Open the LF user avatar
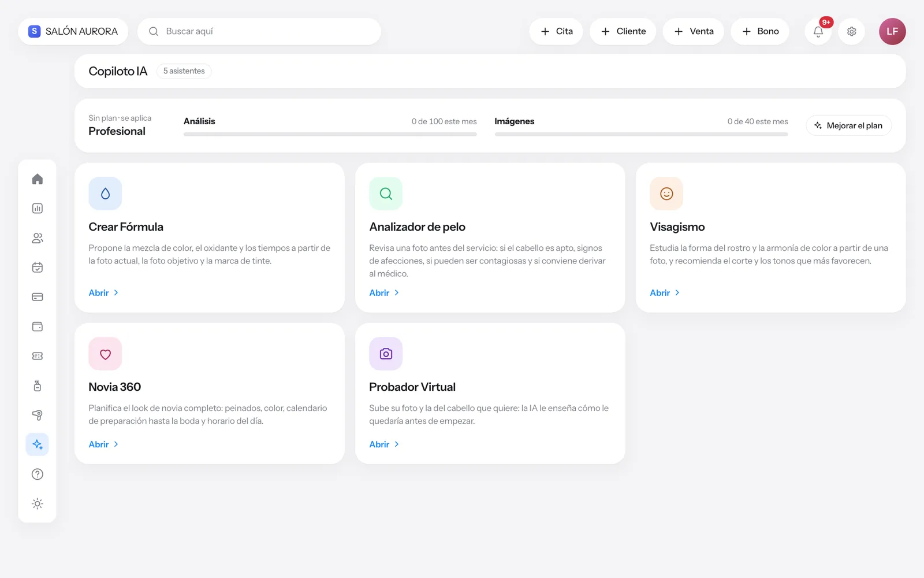The width and height of the screenshot is (924, 578). (x=892, y=31)
